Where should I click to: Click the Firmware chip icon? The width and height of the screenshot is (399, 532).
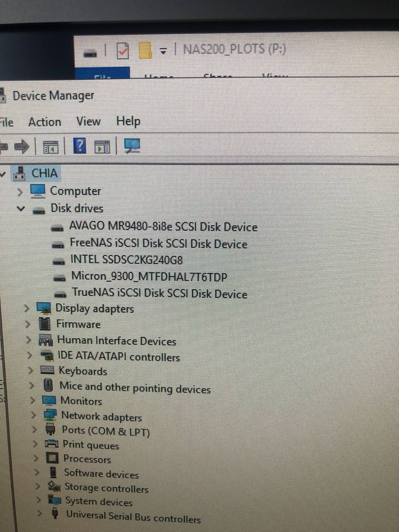click(x=44, y=324)
